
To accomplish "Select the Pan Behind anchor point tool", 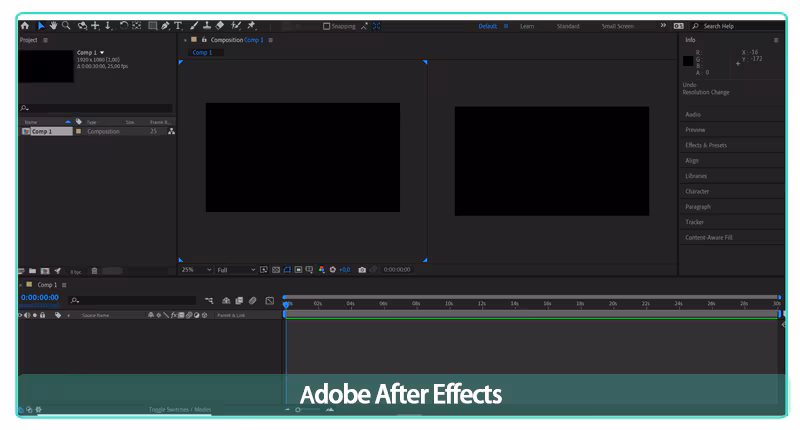I will [x=136, y=26].
